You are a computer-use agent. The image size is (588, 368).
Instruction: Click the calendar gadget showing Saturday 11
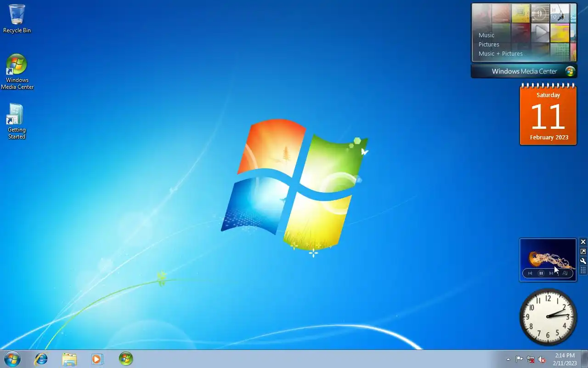548,115
